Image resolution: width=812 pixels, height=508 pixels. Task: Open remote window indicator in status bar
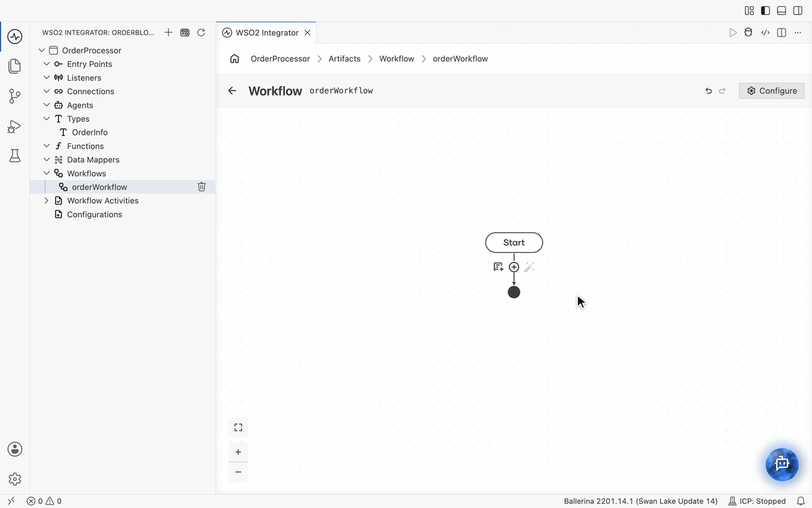tap(11, 501)
